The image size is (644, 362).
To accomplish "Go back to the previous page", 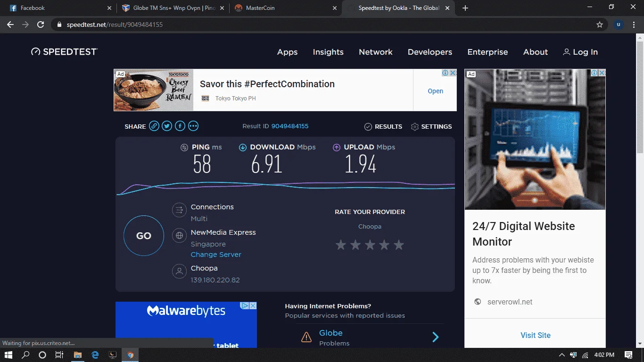I will [x=10, y=25].
